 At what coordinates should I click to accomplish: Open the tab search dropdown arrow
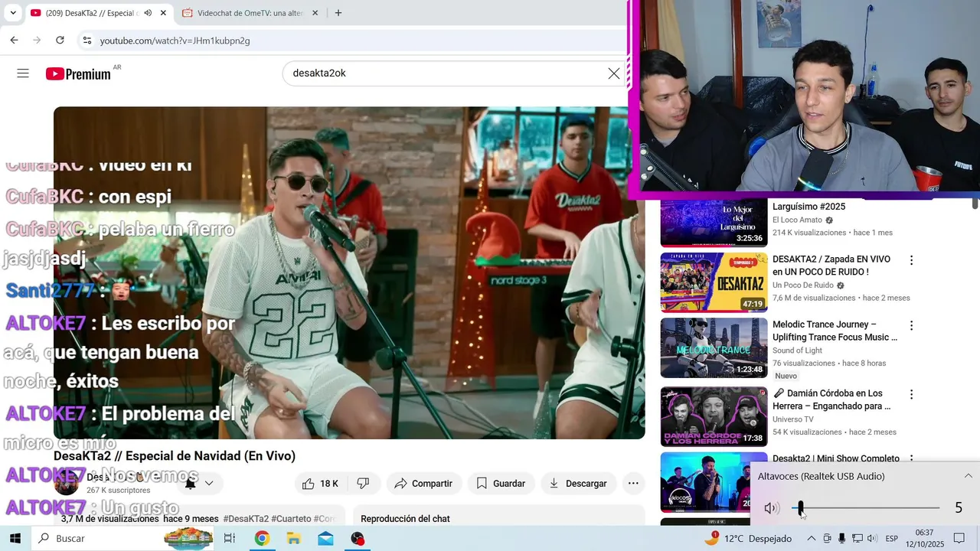point(13,13)
